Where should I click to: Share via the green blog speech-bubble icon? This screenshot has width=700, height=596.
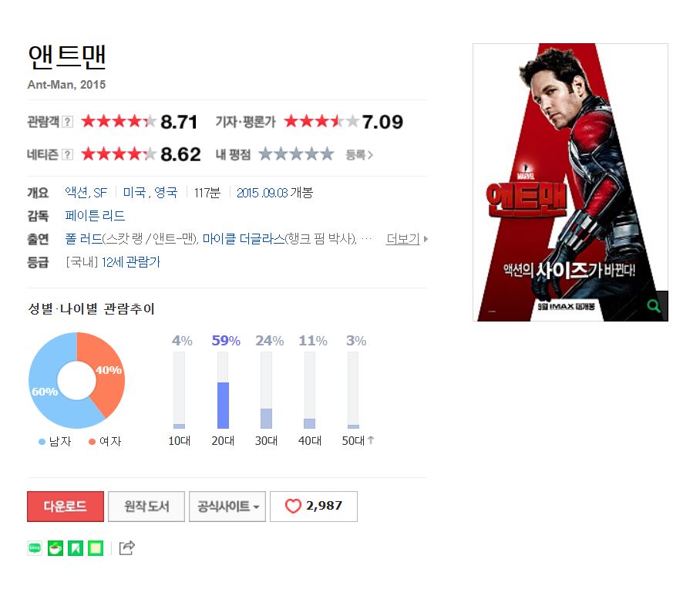pyautogui.click(x=35, y=547)
